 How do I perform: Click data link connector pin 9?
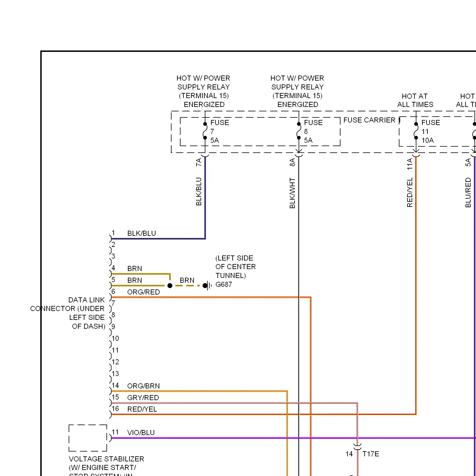point(113,327)
